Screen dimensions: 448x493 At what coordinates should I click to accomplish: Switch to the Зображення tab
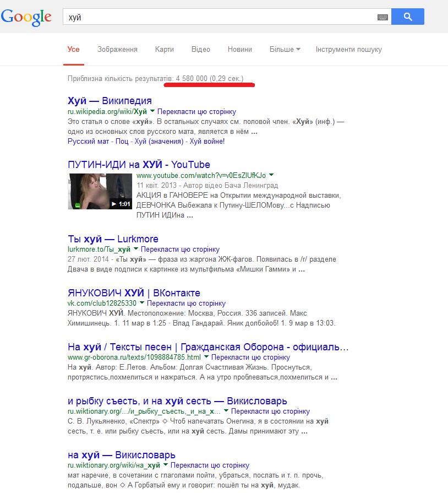[x=117, y=50]
